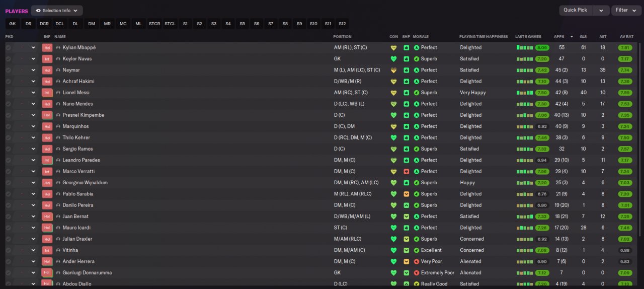Toggle picked checkmark for Marco Verratti
The width and height of the screenshot is (644, 289).
pos(8,172)
